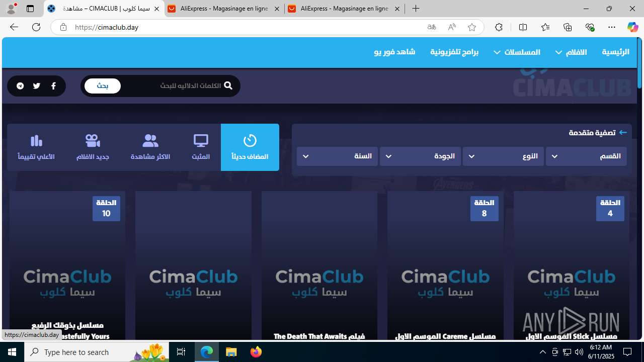Open the مسلسل بذوقك الرفيع episode 10 card
This screenshot has width=644, height=362.
(x=67, y=265)
